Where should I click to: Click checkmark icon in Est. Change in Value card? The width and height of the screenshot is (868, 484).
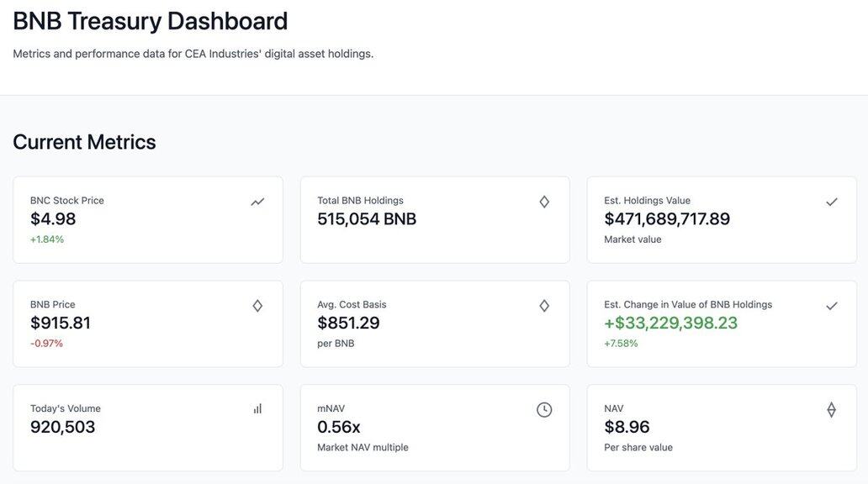(x=831, y=306)
